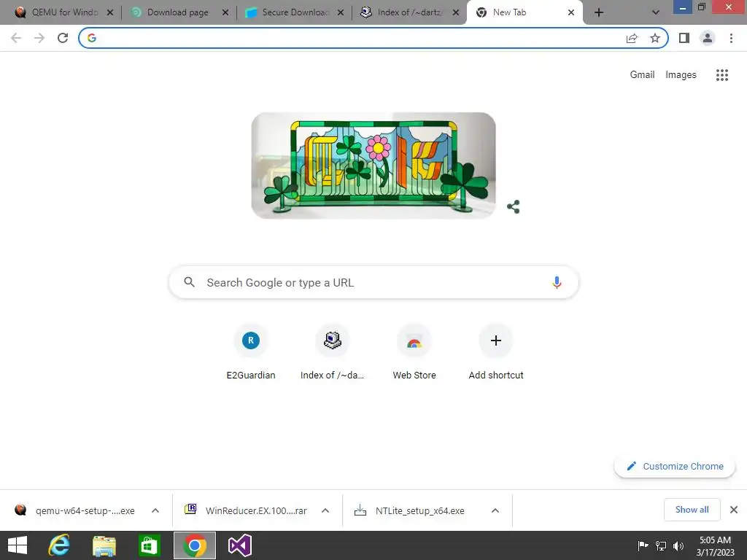Viewport: 747px width, 560px height.
Task: Bookmark this tab with the star icon
Action: (655, 38)
